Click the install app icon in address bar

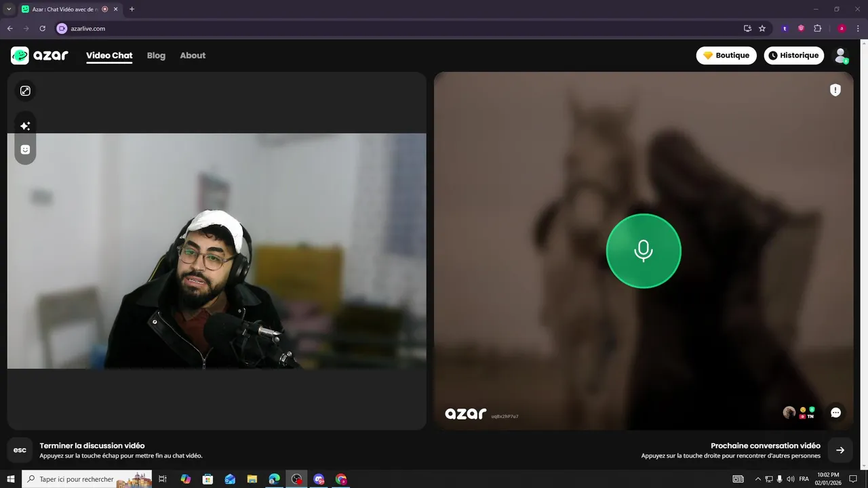747,28
